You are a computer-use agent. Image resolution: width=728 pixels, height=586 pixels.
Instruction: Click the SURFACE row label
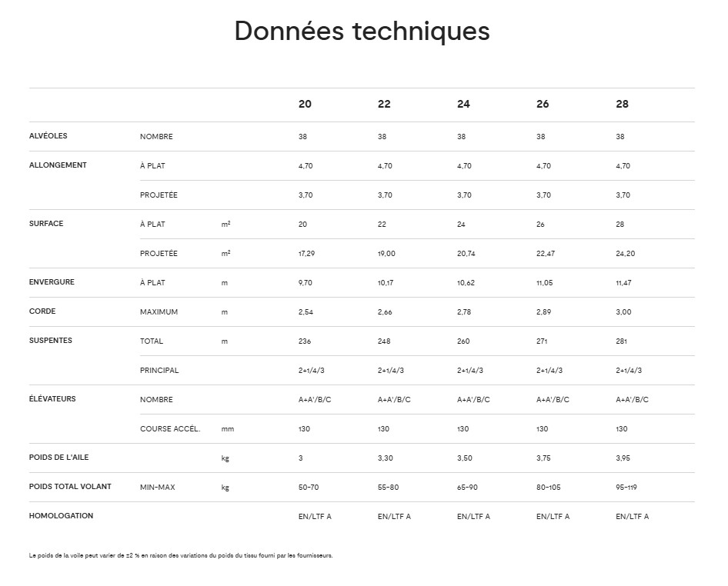click(x=46, y=224)
